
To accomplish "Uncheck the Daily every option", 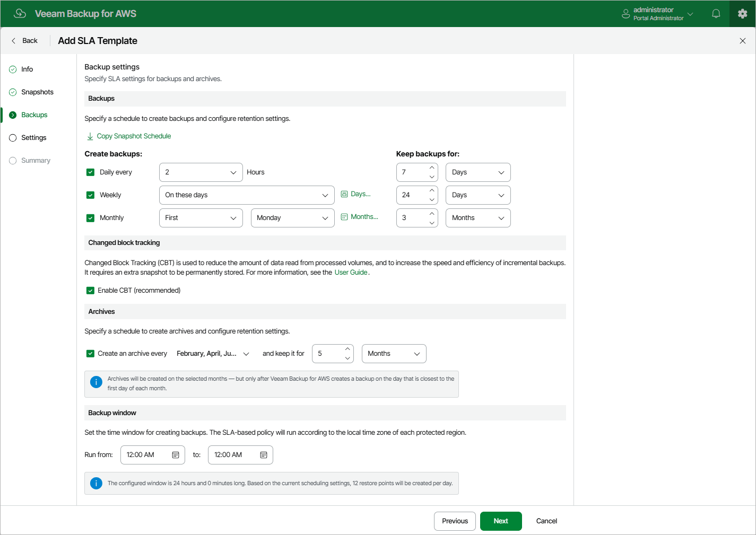I will [x=90, y=172].
